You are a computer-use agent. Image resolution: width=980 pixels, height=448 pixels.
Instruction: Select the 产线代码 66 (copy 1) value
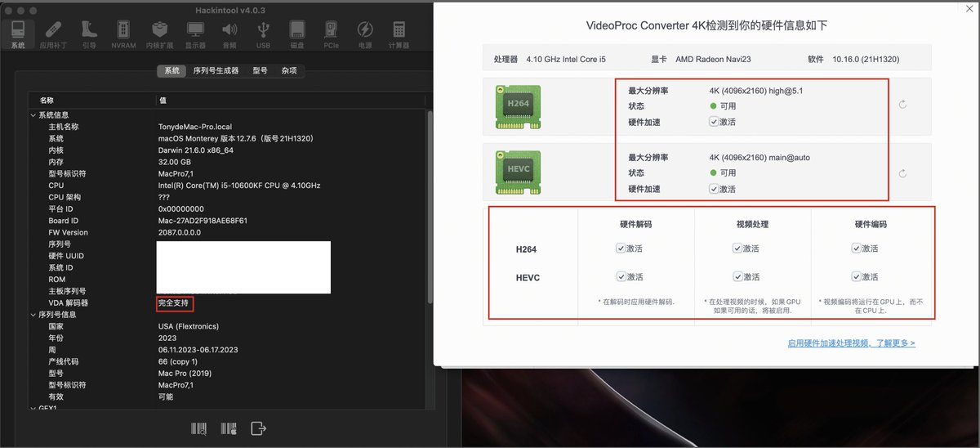pos(179,361)
